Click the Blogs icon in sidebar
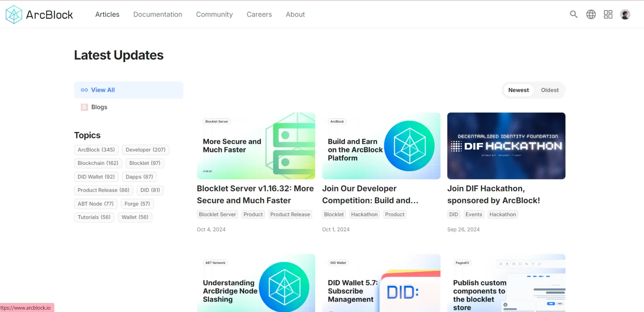This screenshot has width=644, height=312. [x=85, y=107]
